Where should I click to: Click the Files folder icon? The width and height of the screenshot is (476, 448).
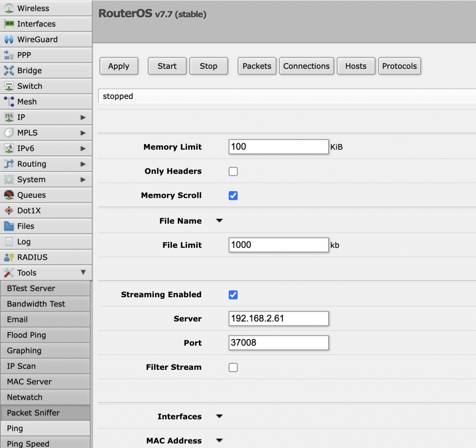coord(9,226)
